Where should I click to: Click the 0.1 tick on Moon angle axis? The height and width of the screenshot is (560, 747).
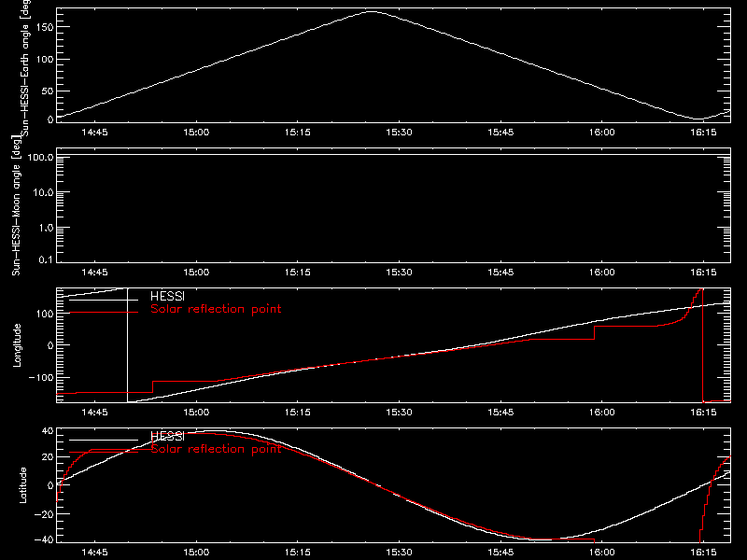45,259
